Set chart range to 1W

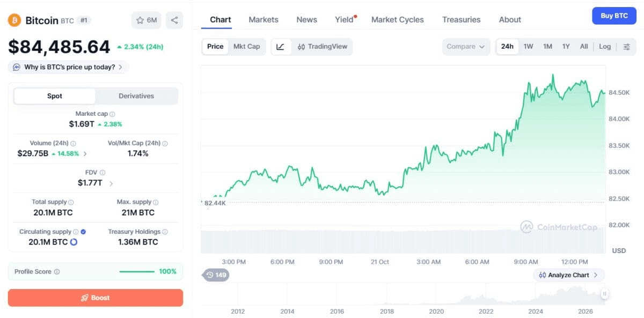pos(529,47)
